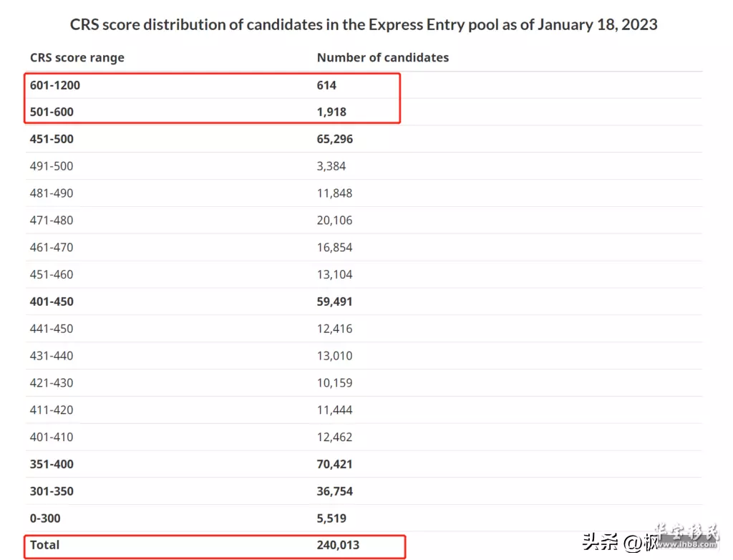Click the 16,854 candidates number
This screenshot has width=733, height=560.
(x=334, y=248)
